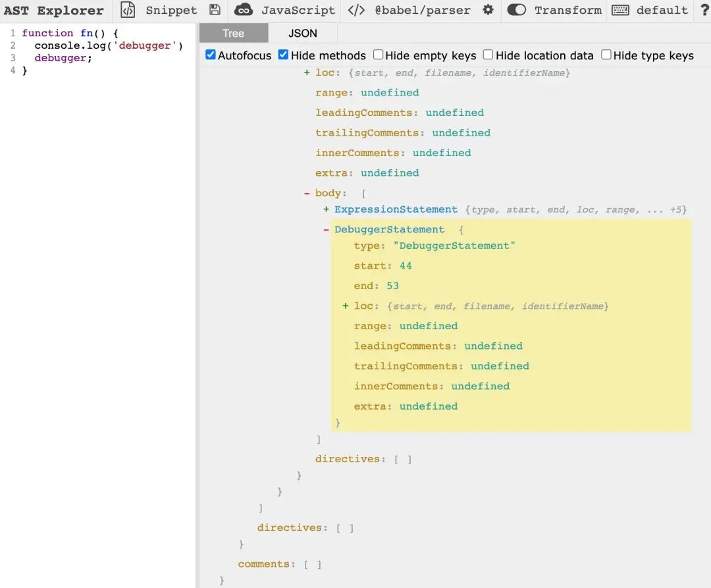The height and width of the screenshot is (588, 711).
Task: Click the DebuggerStatement node label
Action: point(390,229)
